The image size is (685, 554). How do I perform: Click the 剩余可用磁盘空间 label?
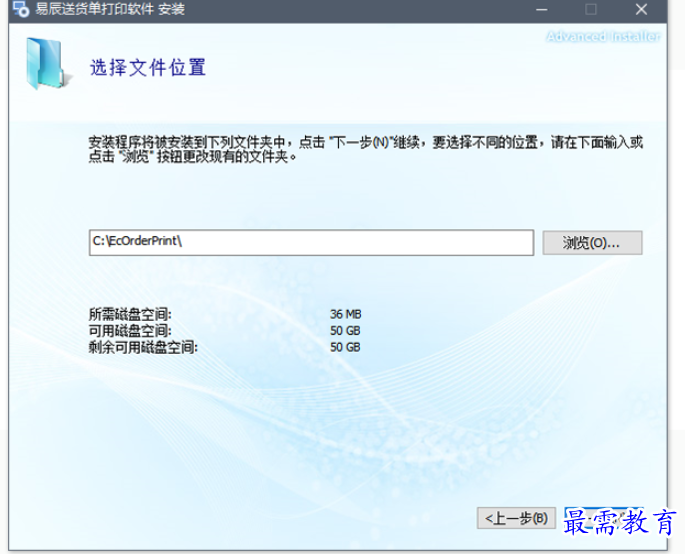coord(143,347)
